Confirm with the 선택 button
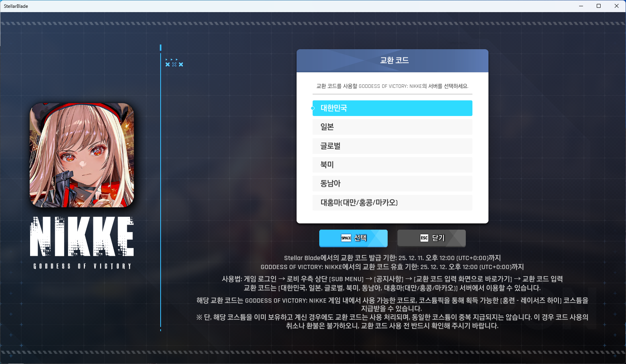 [x=353, y=238]
